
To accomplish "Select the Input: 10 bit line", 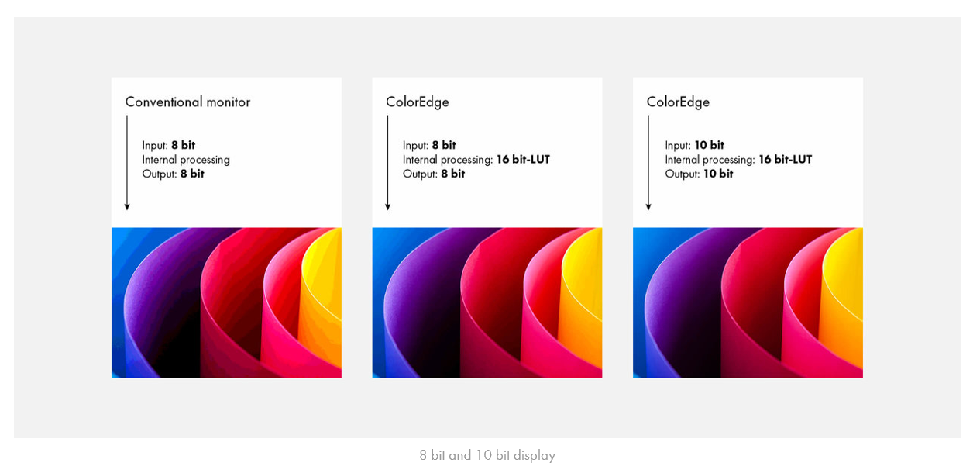I will point(694,145).
